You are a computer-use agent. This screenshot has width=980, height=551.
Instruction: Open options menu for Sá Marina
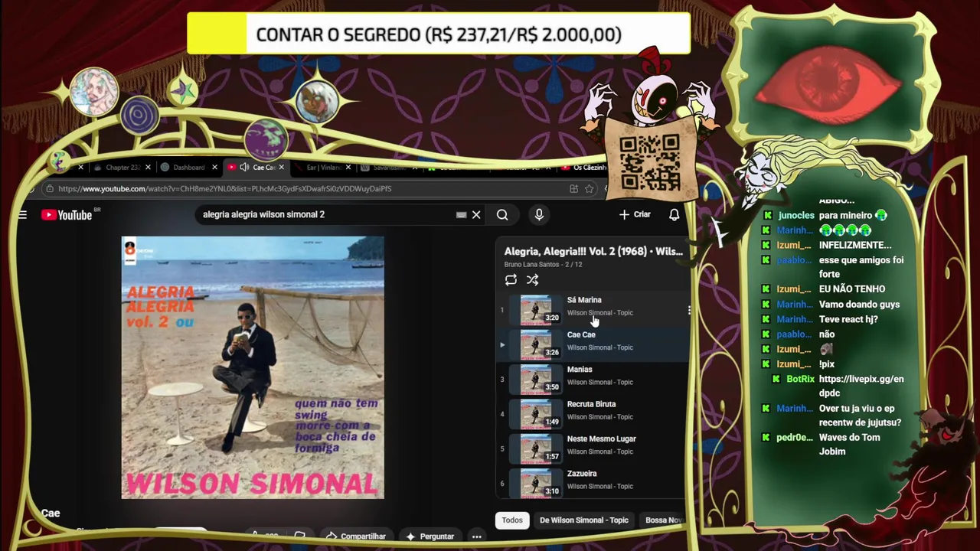(688, 310)
